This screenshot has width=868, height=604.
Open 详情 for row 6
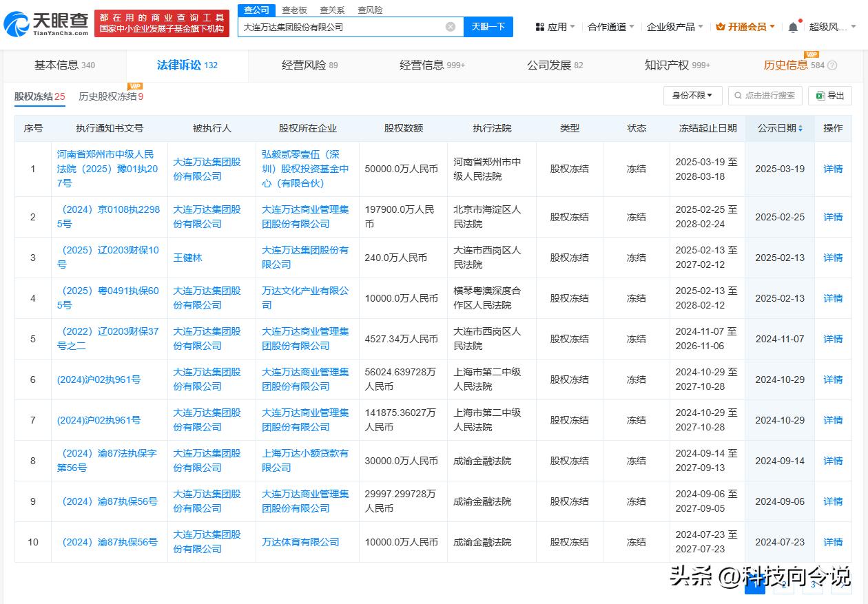pyautogui.click(x=833, y=379)
